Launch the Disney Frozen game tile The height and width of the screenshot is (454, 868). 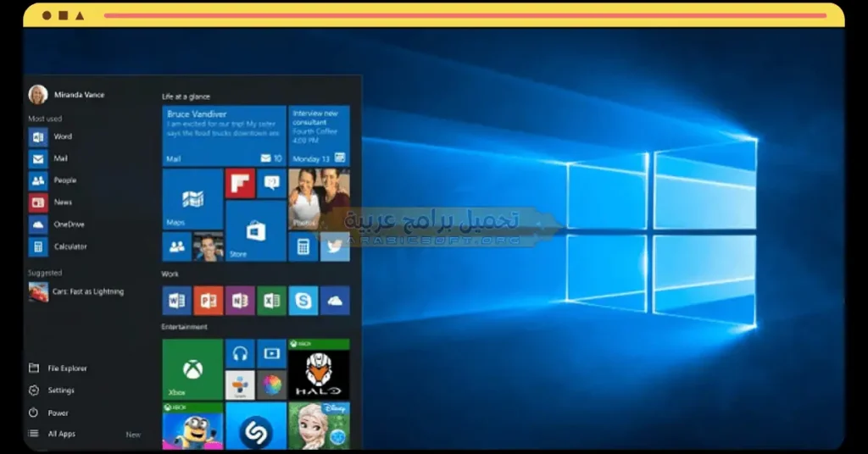coord(319,426)
